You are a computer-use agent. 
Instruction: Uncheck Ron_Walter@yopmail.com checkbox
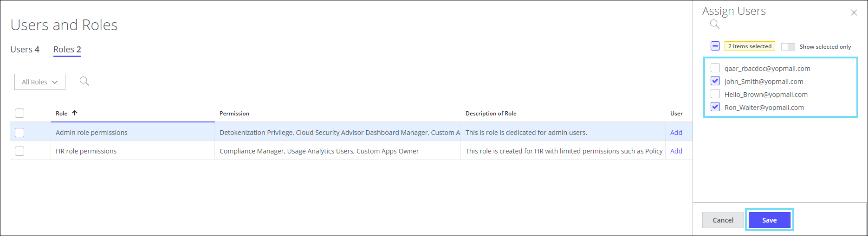click(x=715, y=107)
